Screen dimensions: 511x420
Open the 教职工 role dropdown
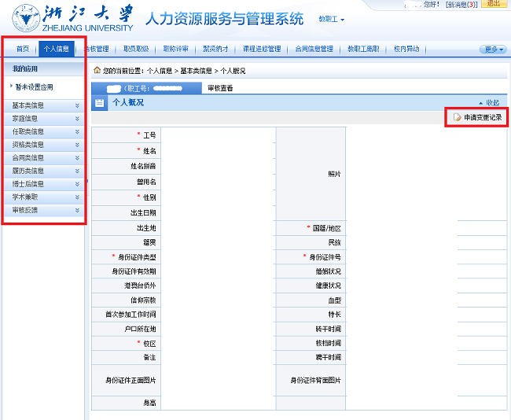331,19
